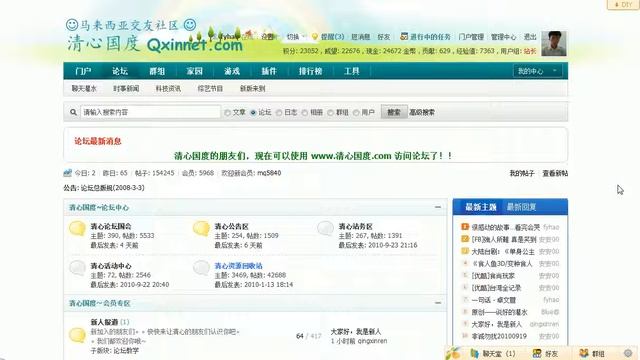Click the DIY button at top right
The width and height of the screenshot is (640, 360).
coord(623,4)
